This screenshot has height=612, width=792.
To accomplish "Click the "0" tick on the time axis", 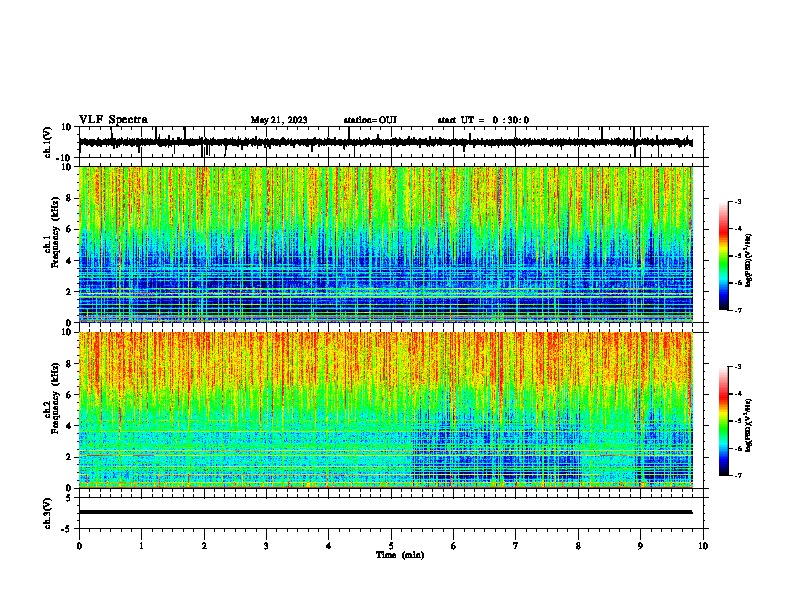I will (79, 546).
